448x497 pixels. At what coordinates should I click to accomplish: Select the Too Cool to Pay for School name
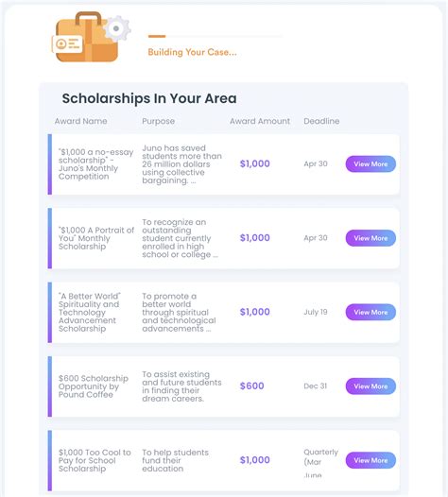[95, 460]
